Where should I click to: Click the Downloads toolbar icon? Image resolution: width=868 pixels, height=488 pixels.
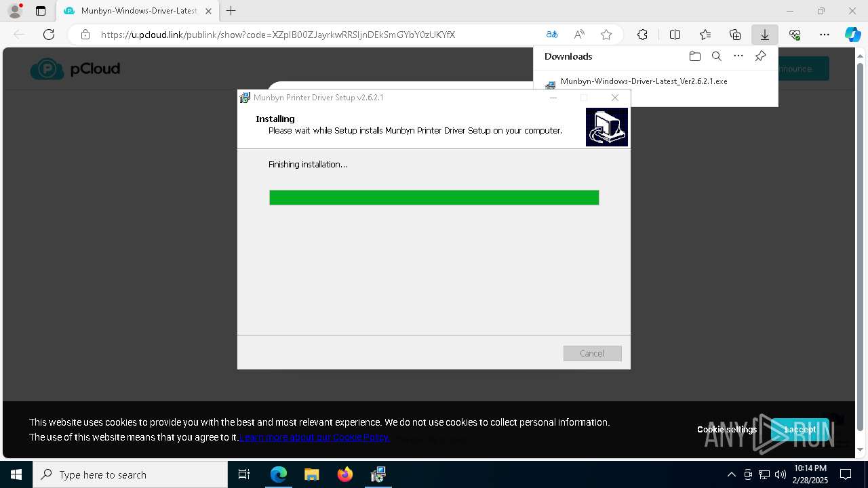[764, 35]
